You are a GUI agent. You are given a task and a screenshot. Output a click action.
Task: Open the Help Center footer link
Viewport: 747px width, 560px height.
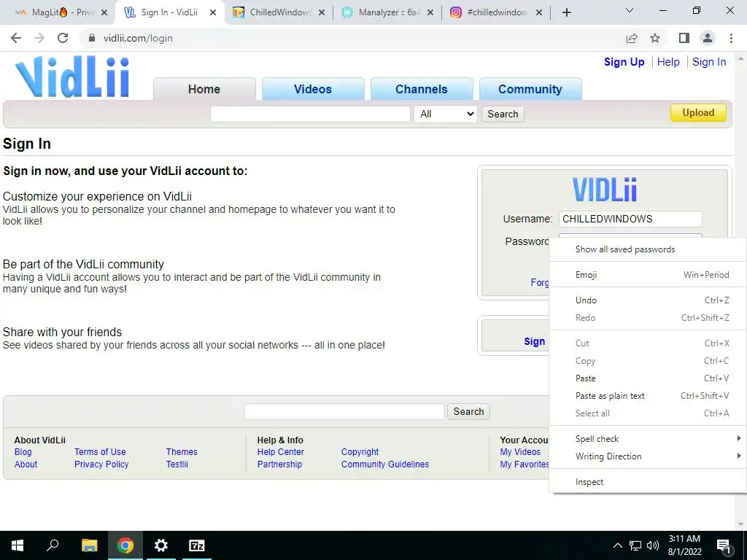(281, 452)
